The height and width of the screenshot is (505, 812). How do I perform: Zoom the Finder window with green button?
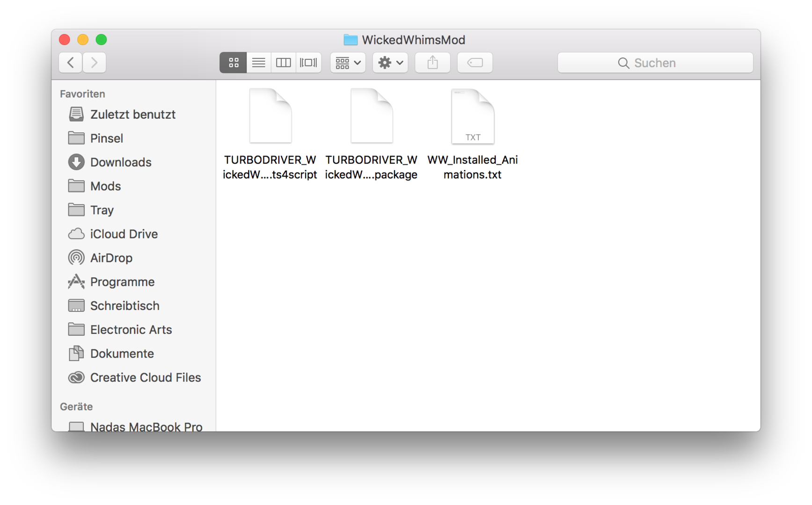(101, 40)
